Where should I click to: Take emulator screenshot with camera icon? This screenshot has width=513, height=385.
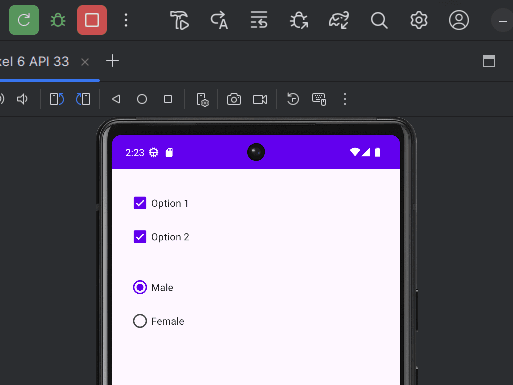(x=234, y=99)
